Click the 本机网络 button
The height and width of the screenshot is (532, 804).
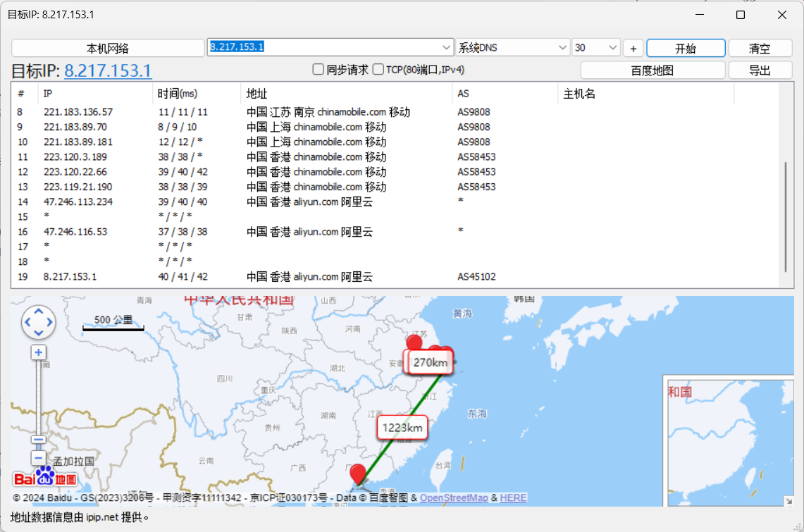click(x=108, y=48)
